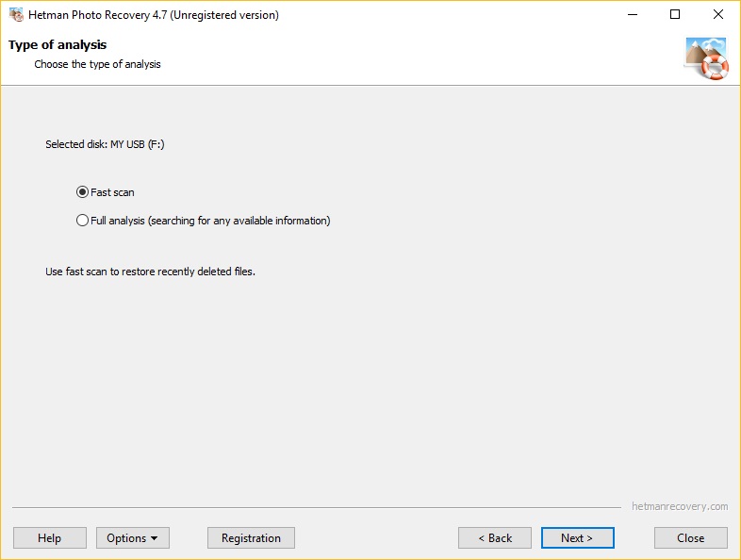Open the hetmanrecovery.com link
The height and width of the screenshot is (560, 741).
tap(680, 506)
